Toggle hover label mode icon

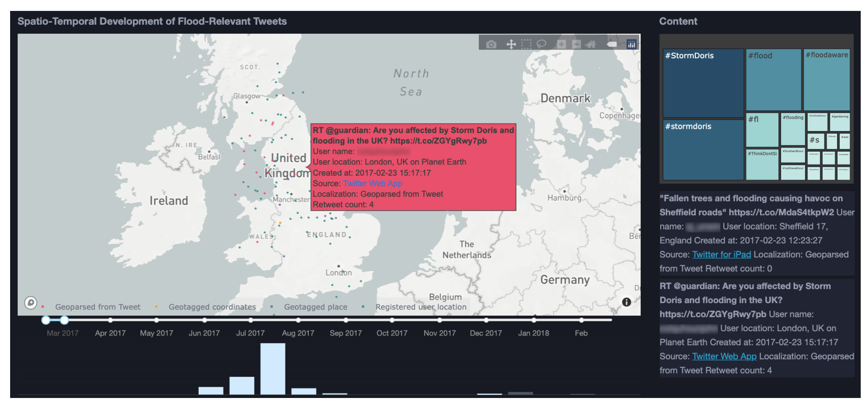coord(611,44)
